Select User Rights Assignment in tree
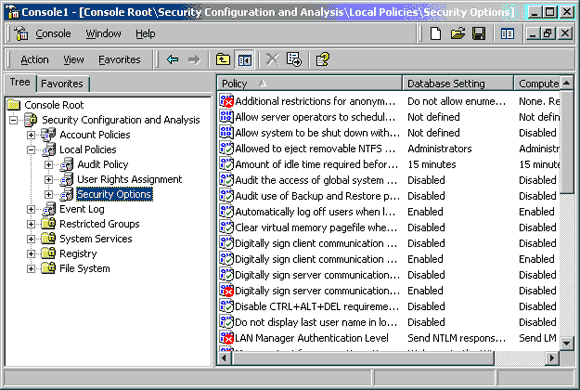This screenshot has height=390, width=580. tap(129, 179)
